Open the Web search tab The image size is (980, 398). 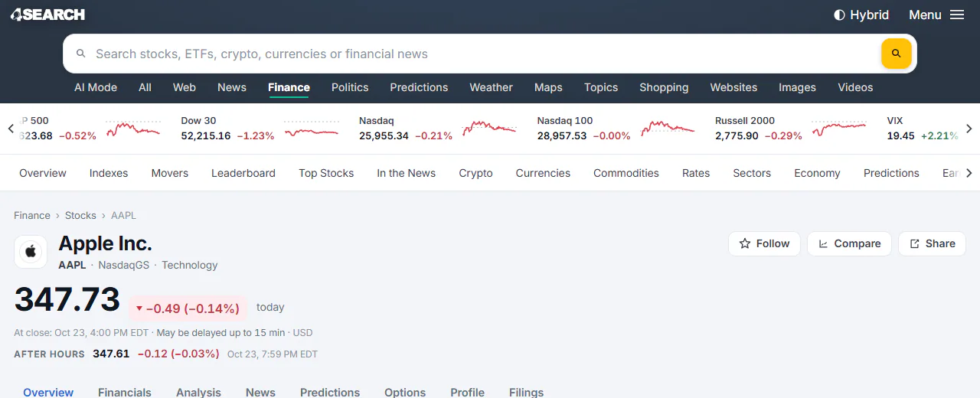[x=185, y=87]
